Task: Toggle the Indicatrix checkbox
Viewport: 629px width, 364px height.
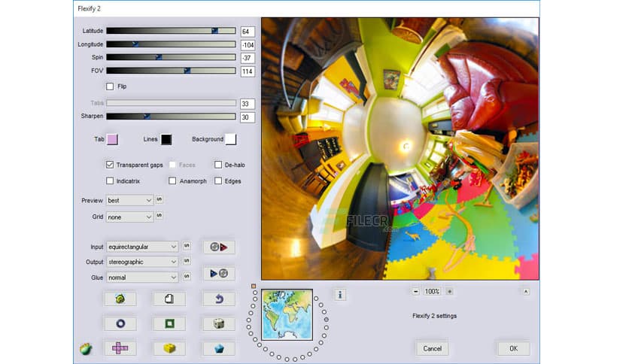Action: click(110, 180)
